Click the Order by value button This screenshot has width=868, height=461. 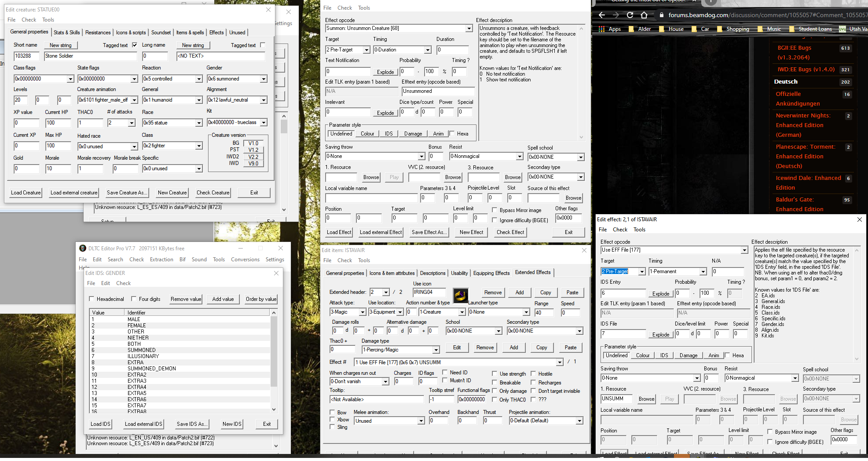pyautogui.click(x=261, y=299)
